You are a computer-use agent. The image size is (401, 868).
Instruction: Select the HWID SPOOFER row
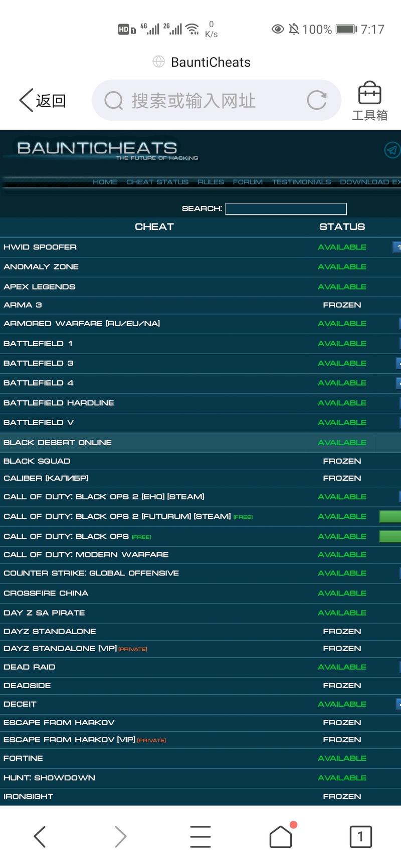coord(200,247)
